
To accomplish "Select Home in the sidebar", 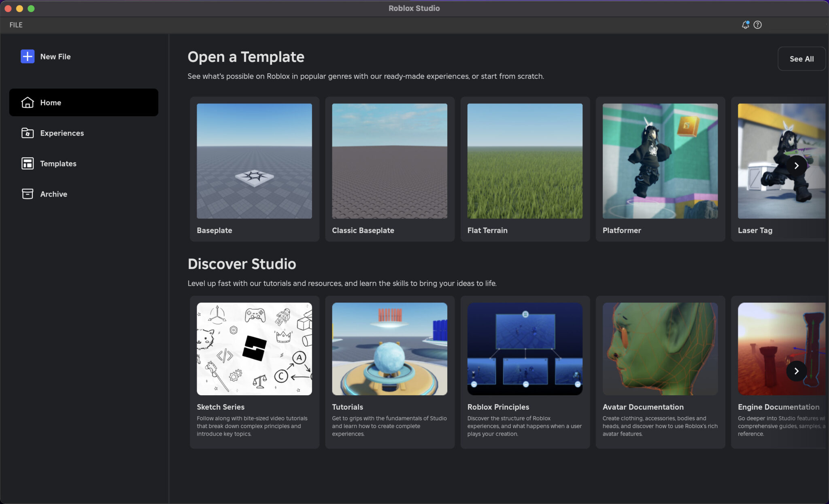I will 51,102.
